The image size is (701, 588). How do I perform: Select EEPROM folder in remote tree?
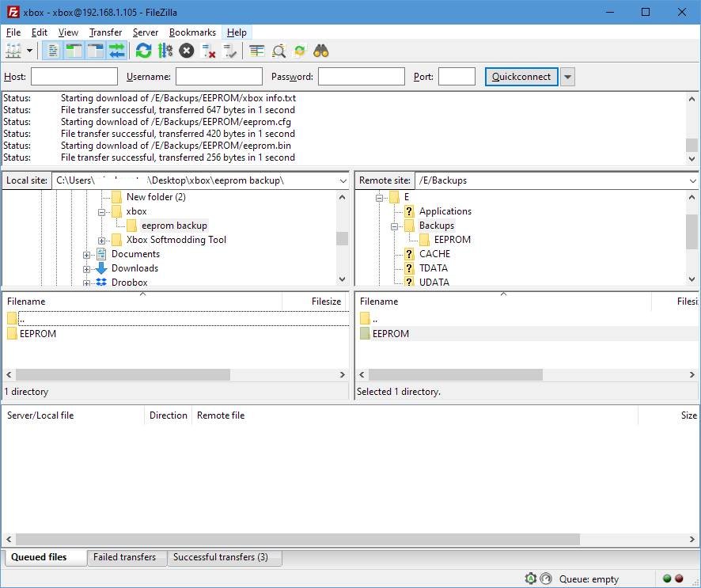(453, 240)
